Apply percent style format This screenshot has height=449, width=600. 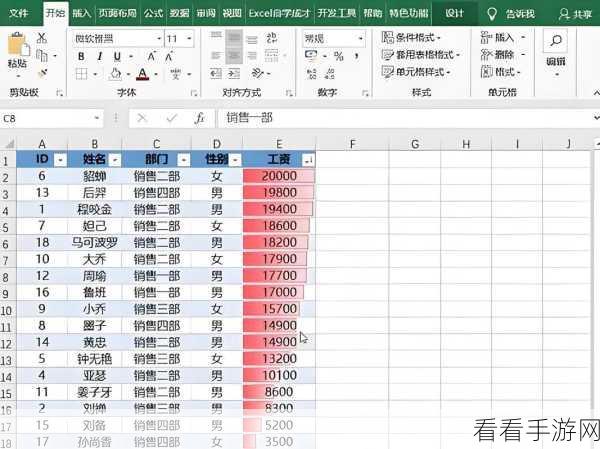(x=339, y=56)
